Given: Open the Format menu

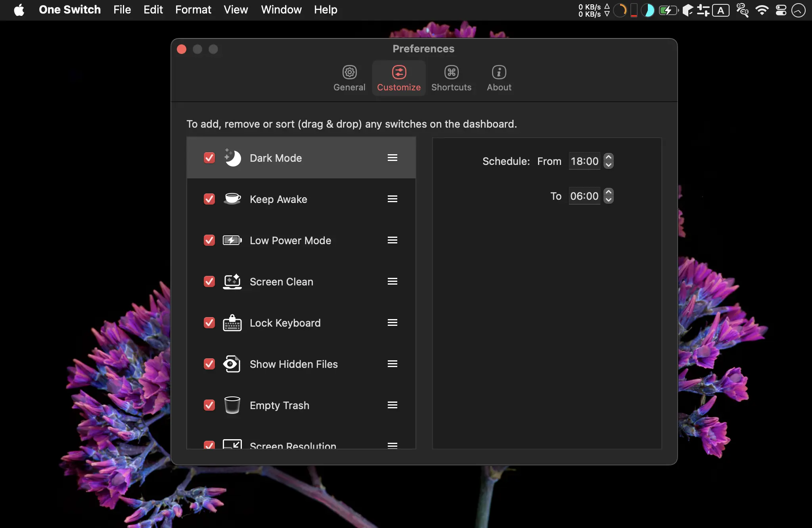Looking at the screenshot, I should pos(193,10).
